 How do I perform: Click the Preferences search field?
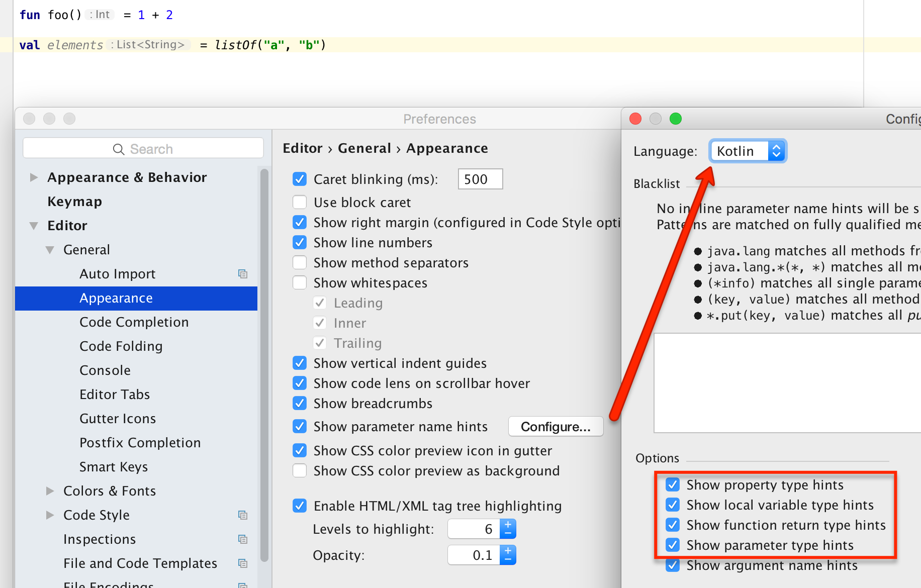tap(143, 149)
